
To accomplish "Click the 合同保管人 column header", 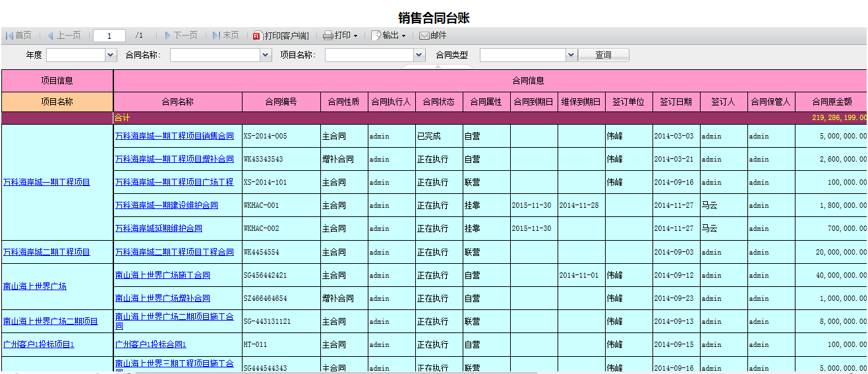I will [x=771, y=102].
